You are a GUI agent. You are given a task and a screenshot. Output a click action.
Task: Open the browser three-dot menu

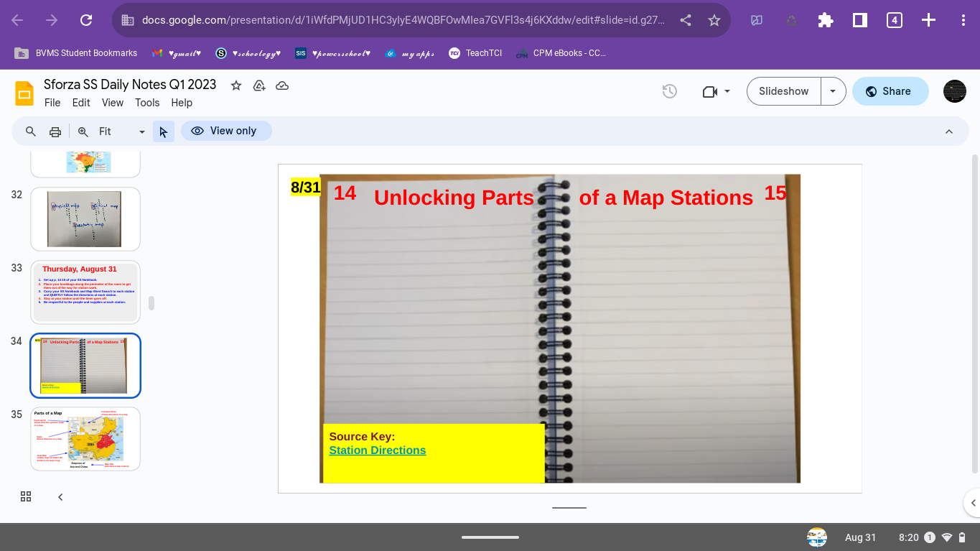(963, 20)
